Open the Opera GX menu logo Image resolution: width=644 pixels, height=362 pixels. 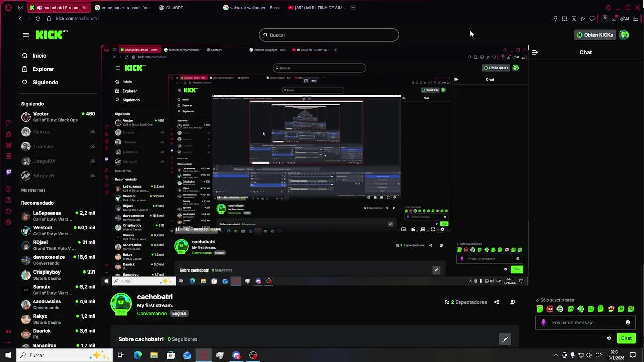[8, 8]
